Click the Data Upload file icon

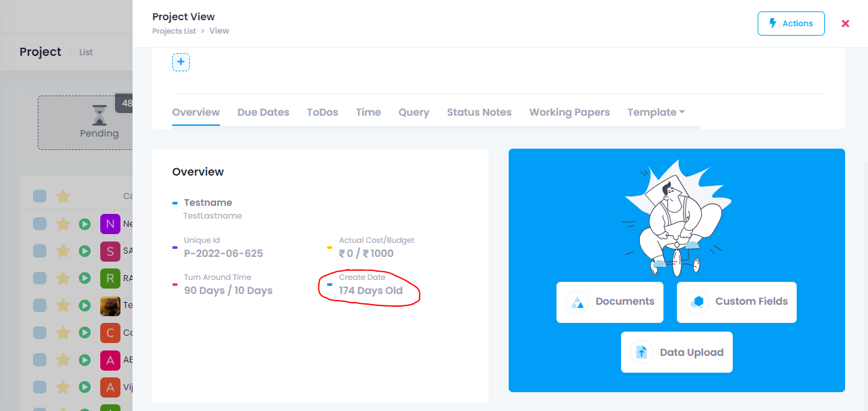pyautogui.click(x=642, y=352)
